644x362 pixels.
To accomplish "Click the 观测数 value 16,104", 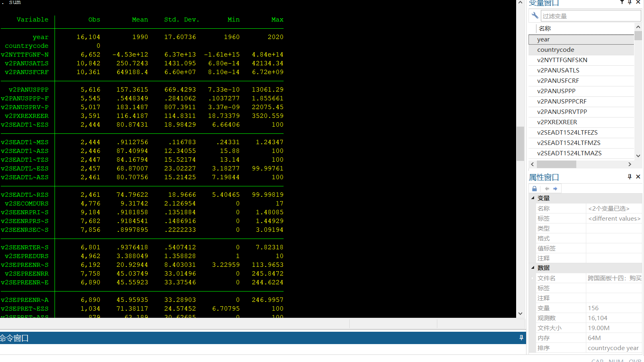I will pyautogui.click(x=614, y=318).
